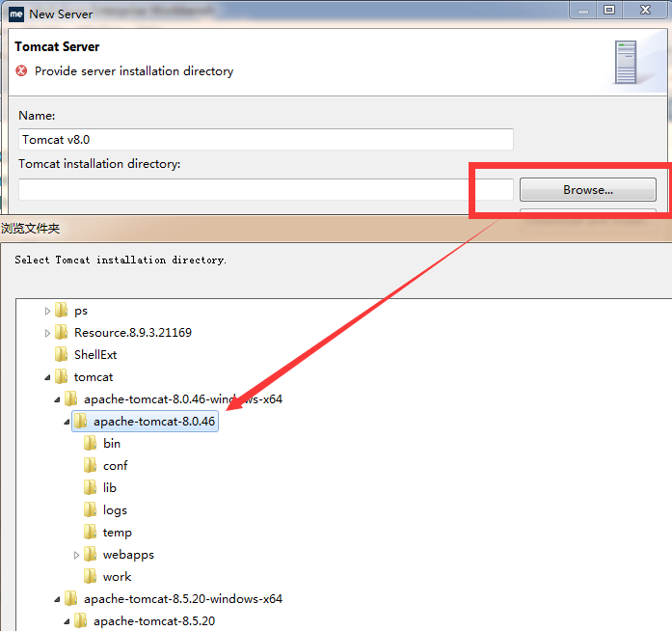Image resolution: width=672 pixels, height=631 pixels.
Task: Click the MyEclipse icon in title bar
Action: [x=15, y=14]
